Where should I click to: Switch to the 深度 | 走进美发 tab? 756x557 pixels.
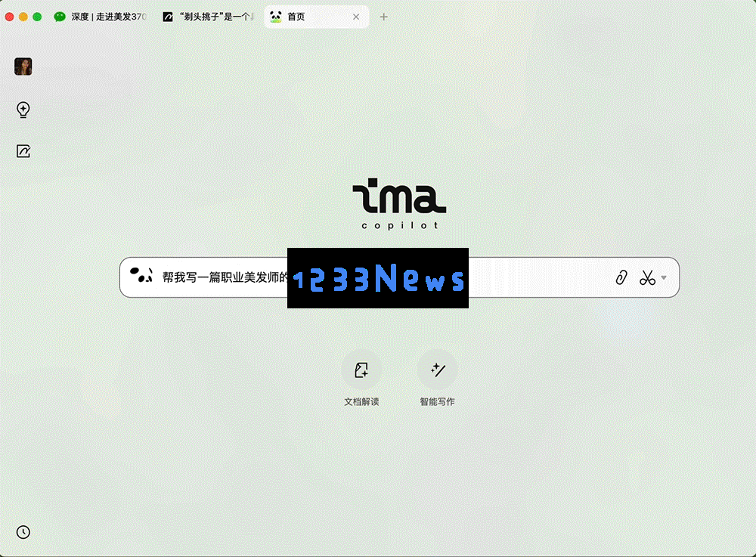(x=101, y=17)
